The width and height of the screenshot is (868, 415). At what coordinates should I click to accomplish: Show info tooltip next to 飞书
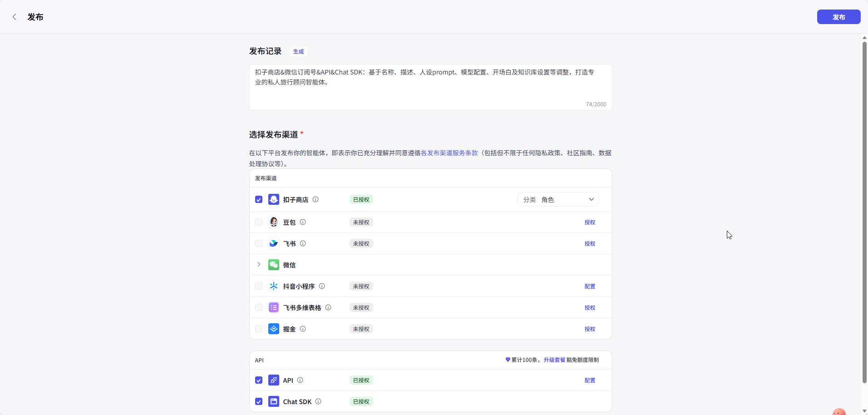click(303, 243)
